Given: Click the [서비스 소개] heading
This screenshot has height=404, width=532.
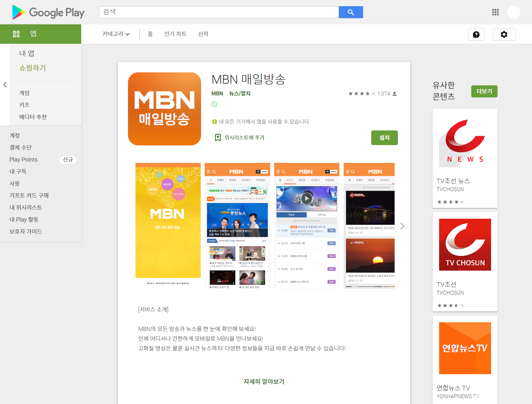Looking at the screenshot, I should 153,309.
